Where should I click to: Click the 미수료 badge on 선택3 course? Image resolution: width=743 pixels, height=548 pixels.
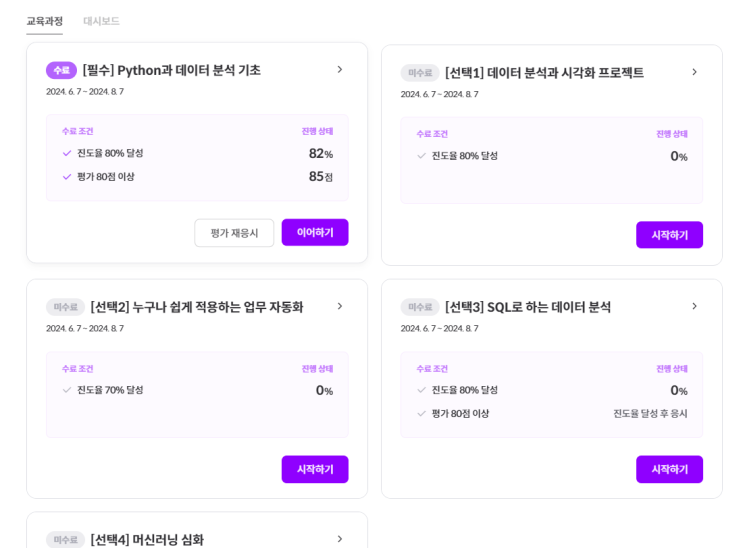pos(420,307)
